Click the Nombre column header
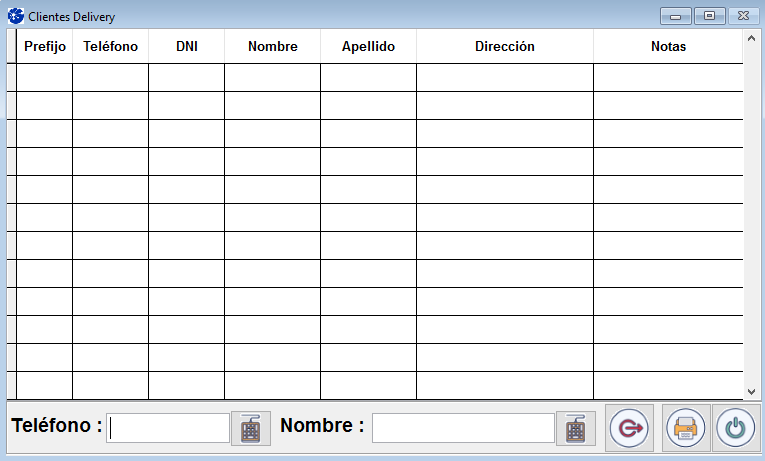This screenshot has height=461, width=765. coord(272,47)
